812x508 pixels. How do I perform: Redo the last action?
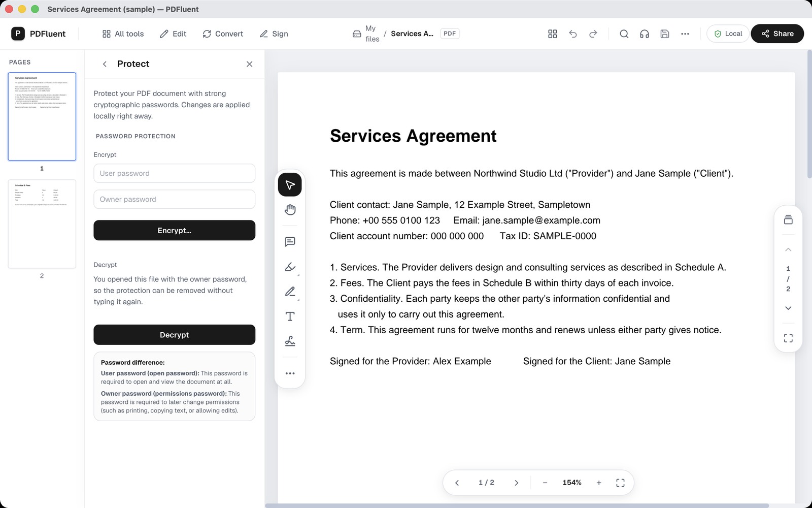(x=593, y=34)
